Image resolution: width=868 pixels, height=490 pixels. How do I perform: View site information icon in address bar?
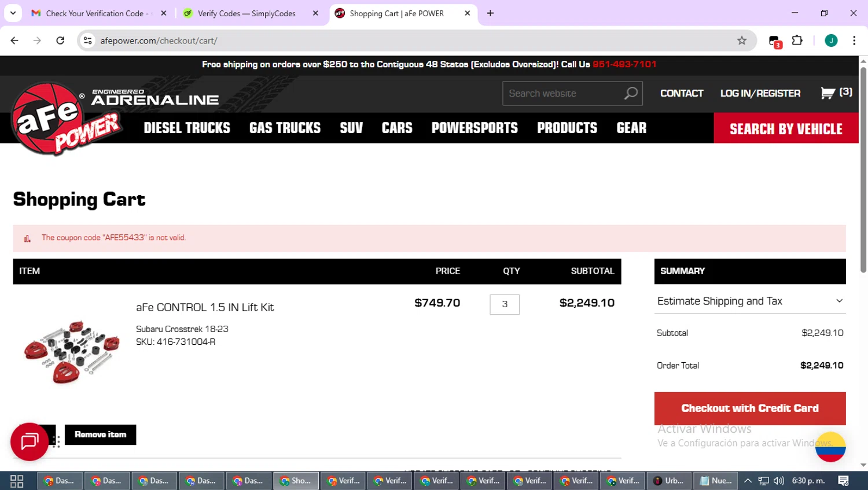pyautogui.click(x=88, y=40)
